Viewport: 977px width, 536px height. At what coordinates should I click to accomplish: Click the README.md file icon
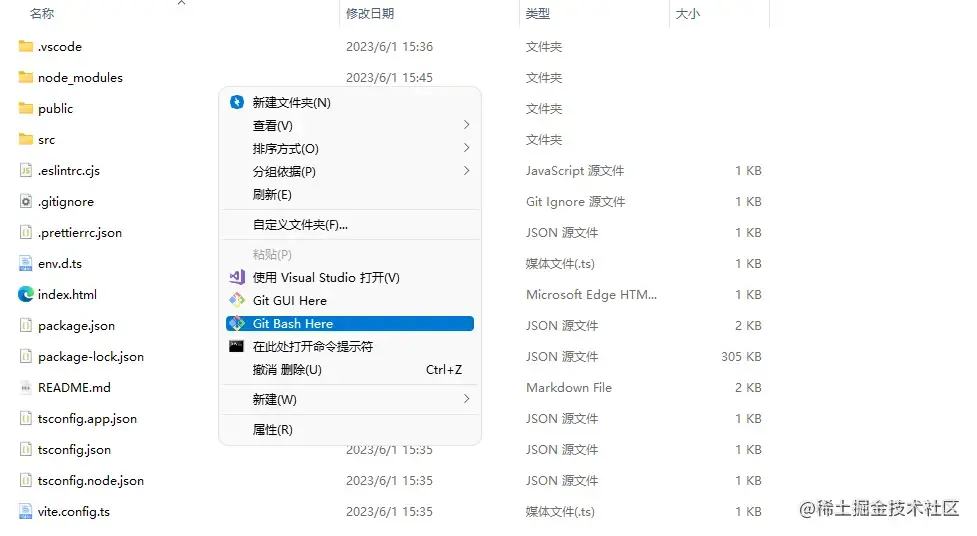tap(26, 388)
